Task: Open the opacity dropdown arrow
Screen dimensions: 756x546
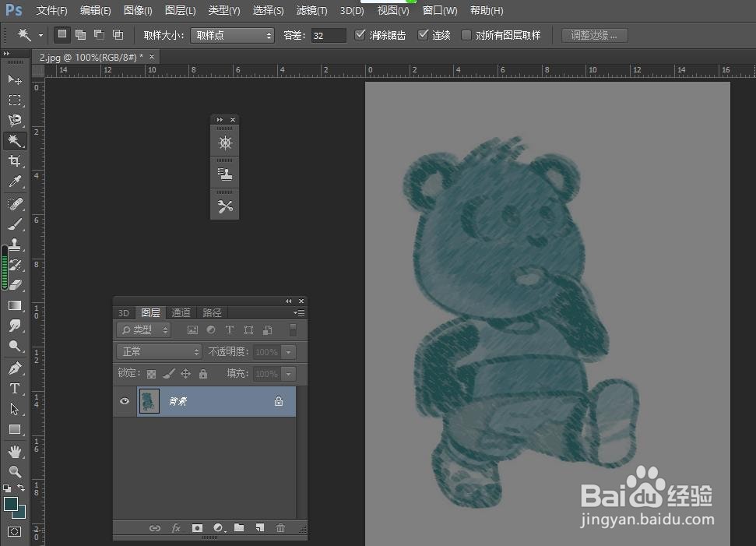Action: (x=289, y=351)
